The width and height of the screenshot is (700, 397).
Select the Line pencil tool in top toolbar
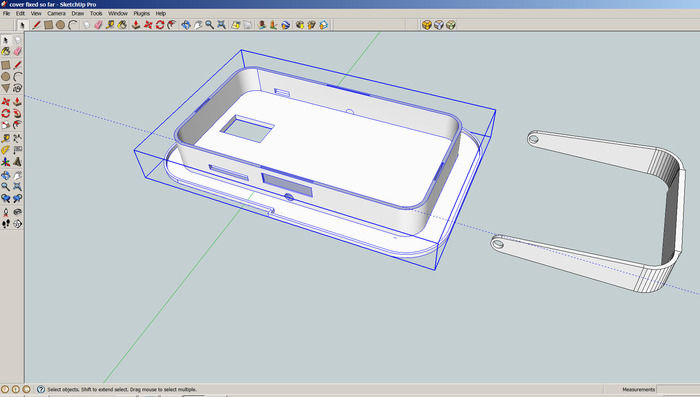[x=36, y=25]
